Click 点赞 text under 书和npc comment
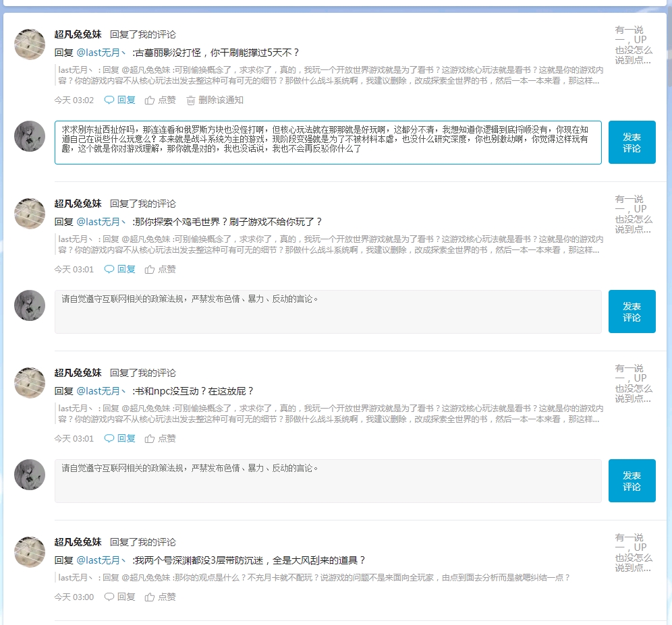672x625 pixels. [167, 439]
